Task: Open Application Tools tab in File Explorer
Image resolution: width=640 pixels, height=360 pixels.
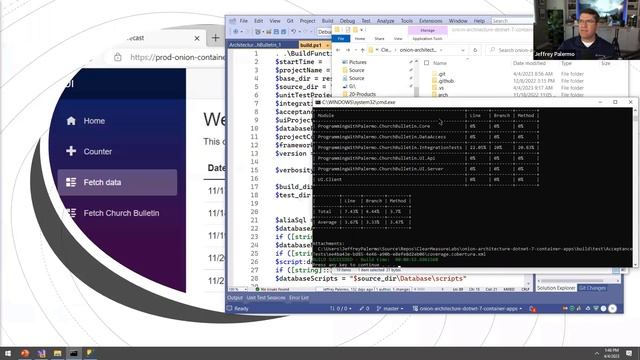Action: tap(427, 39)
